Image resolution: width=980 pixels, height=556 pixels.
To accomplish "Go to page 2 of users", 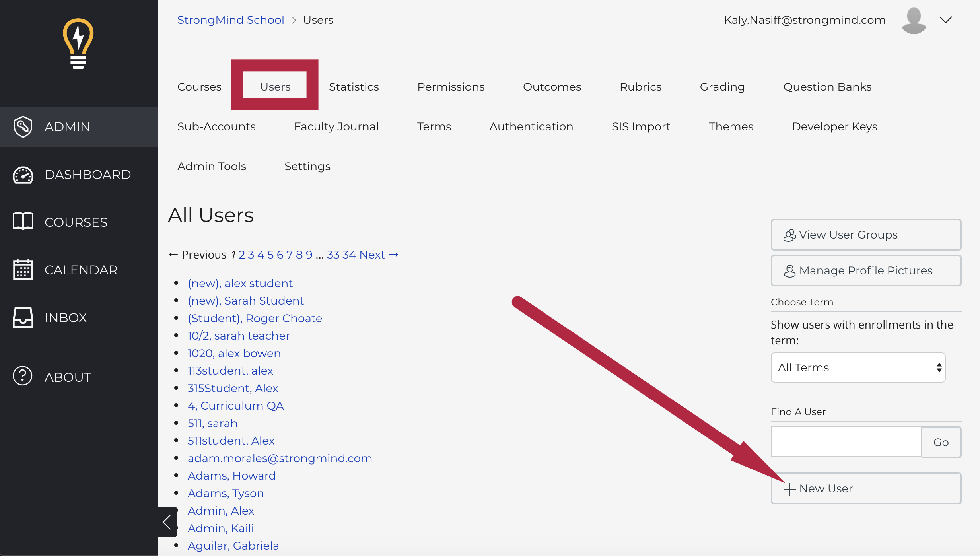I will [x=242, y=255].
